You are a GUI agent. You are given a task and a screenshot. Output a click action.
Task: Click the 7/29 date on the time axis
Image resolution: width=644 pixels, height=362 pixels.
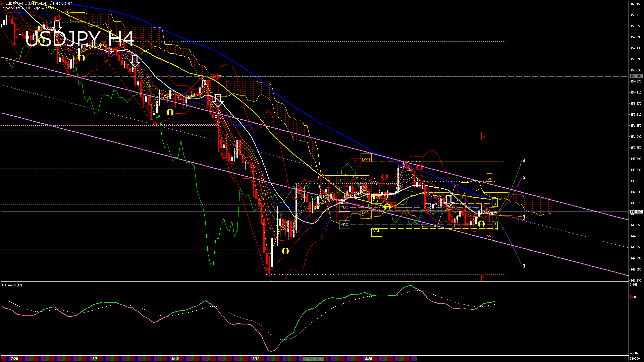click(14, 359)
